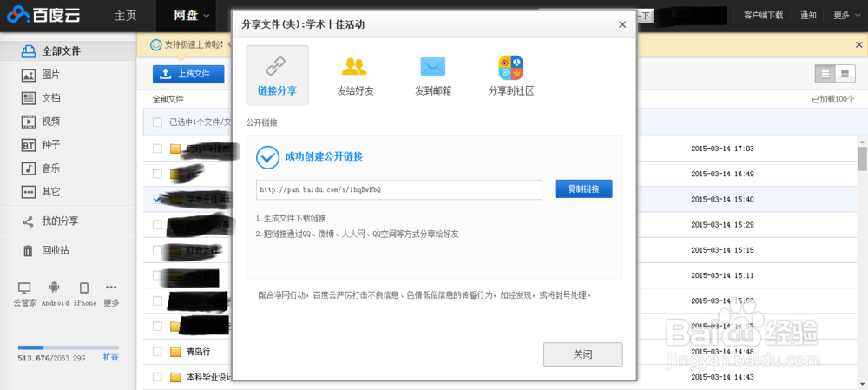Viewport: 868px width, 390px height.
Task: Toggle the 红安之行 folder checkbox
Action: (x=157, y=250)
